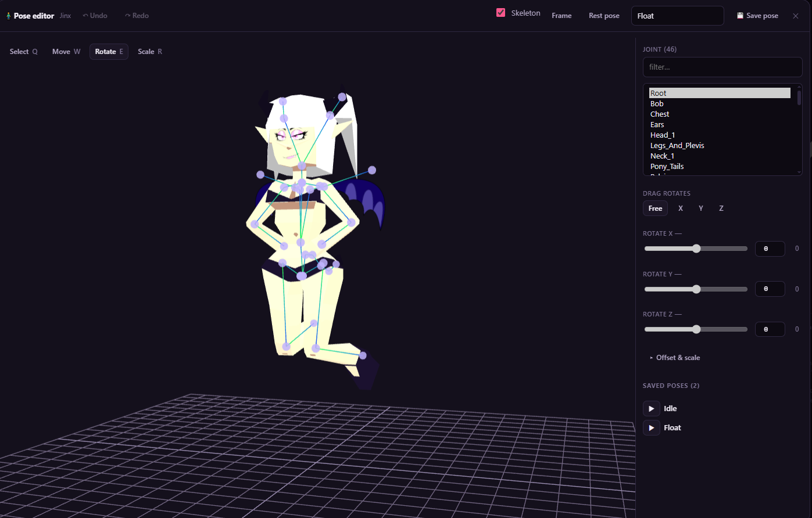Image resolution: width=812 pixels, height=518 pixels.
Task: Restrict drag rotation to Z axis
Action: (721, 208)
